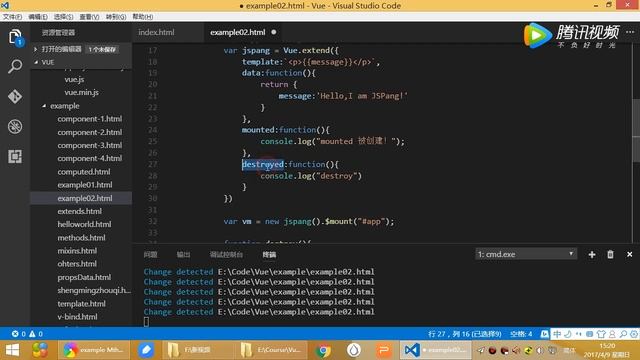Click the Spaces: 4 indentation indicator
The width and height of the screenshot is (640, 360).
521,334
